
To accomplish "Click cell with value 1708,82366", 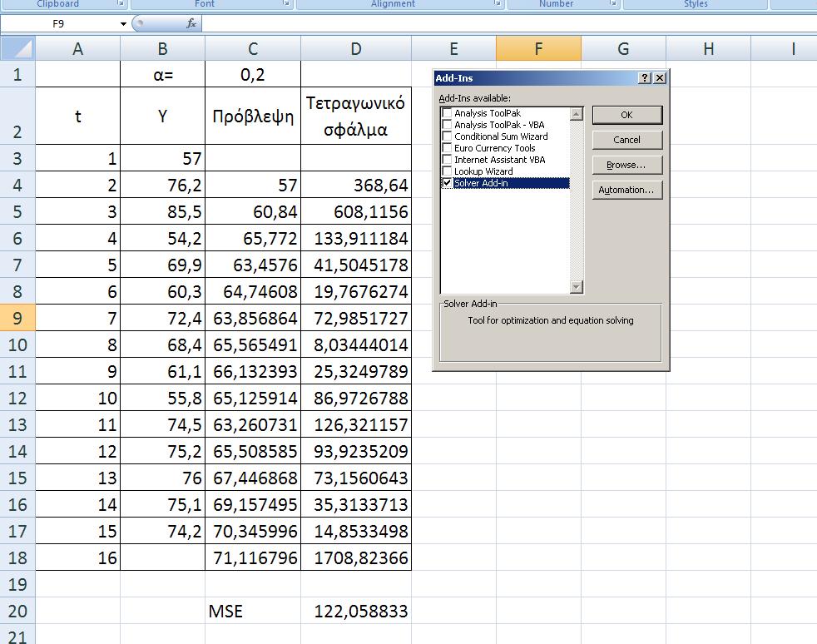I will point(356,557).
